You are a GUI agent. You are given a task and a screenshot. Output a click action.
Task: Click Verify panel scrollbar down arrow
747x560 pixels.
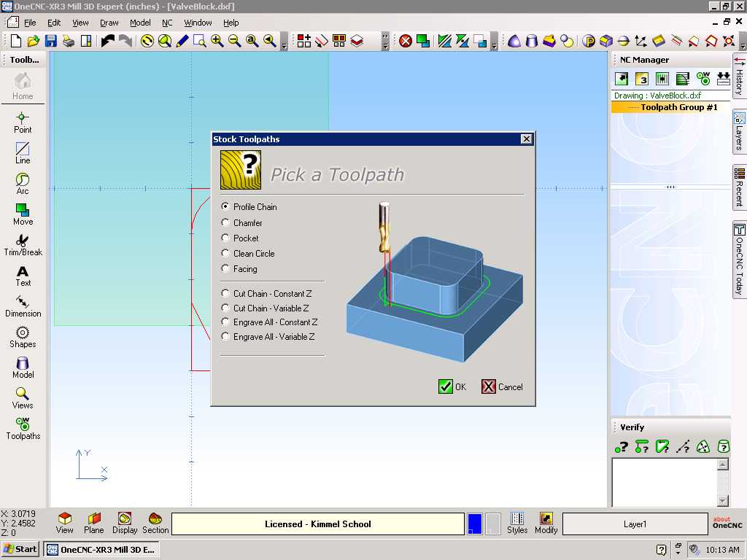click(723, 500)
